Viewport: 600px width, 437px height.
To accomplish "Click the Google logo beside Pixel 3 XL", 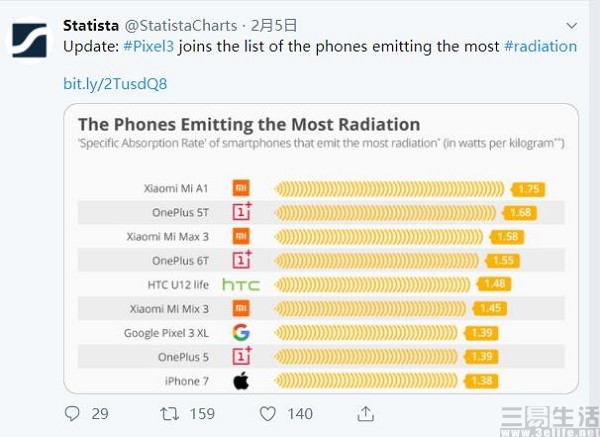I will 241,332.
